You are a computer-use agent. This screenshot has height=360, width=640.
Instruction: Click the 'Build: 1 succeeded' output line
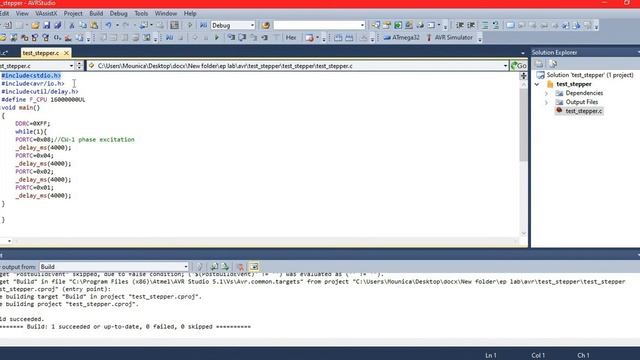[125, 327]
